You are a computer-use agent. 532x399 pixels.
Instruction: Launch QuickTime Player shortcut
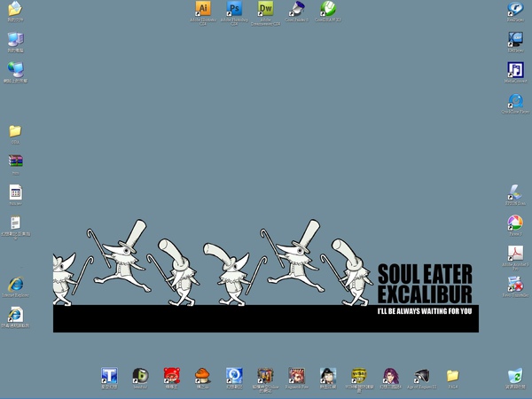point(515,101)
